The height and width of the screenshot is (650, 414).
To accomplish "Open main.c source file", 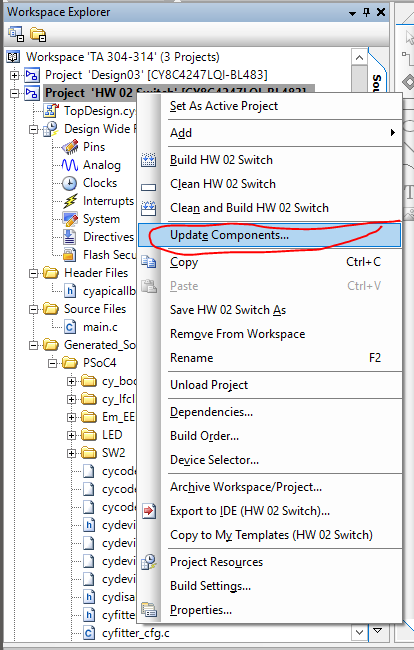I will pos(100,327).
